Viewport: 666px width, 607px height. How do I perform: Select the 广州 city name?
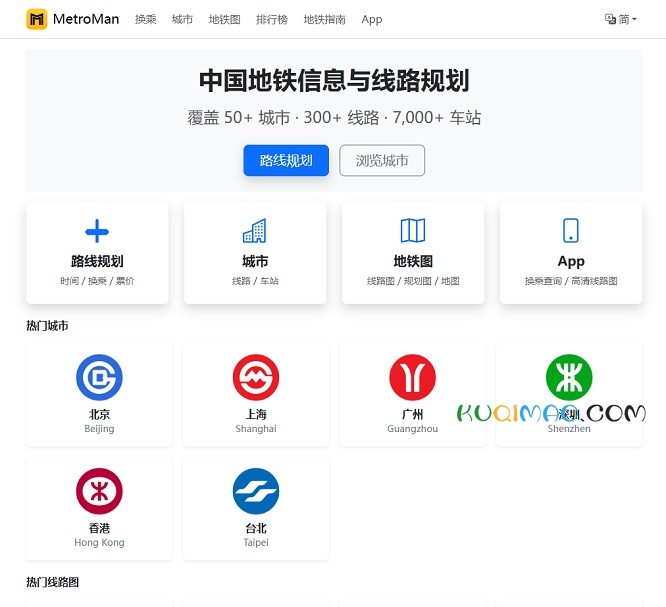click(412, 414)
